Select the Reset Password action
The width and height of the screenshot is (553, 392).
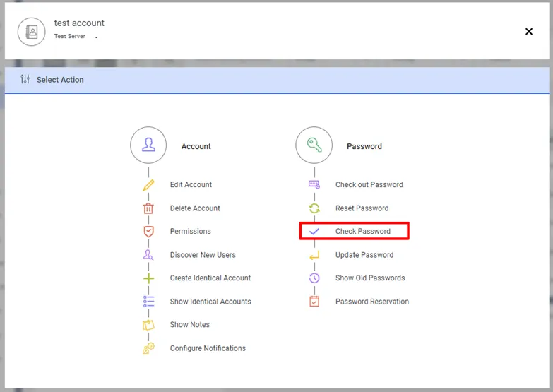tap(362, 208)
